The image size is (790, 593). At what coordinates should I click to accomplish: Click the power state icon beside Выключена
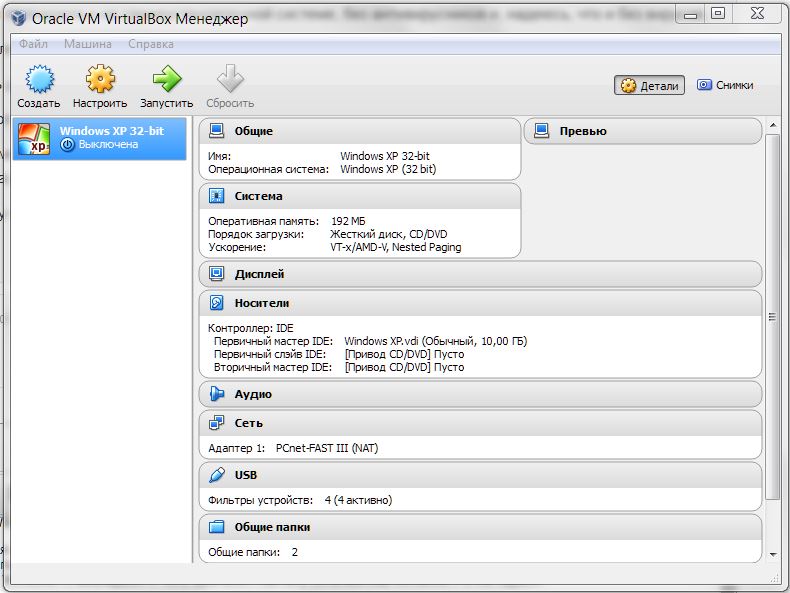[x=68, y=145]
